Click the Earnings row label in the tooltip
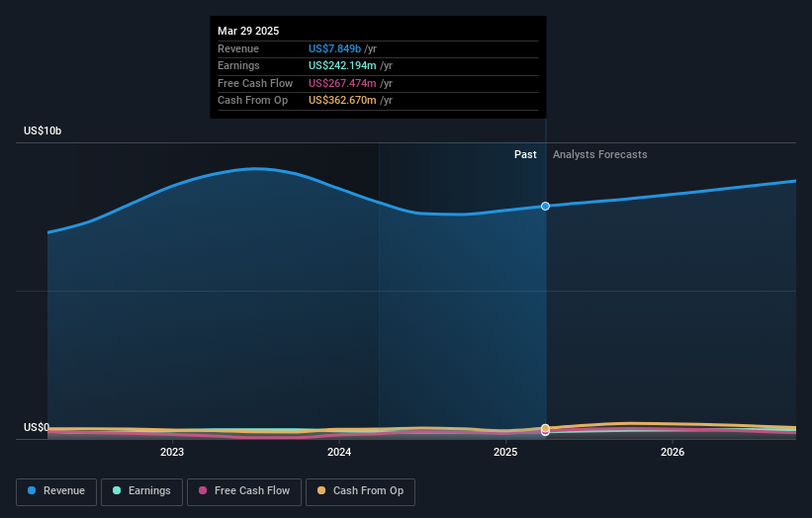The image size is (812, 518). (238, 65)
